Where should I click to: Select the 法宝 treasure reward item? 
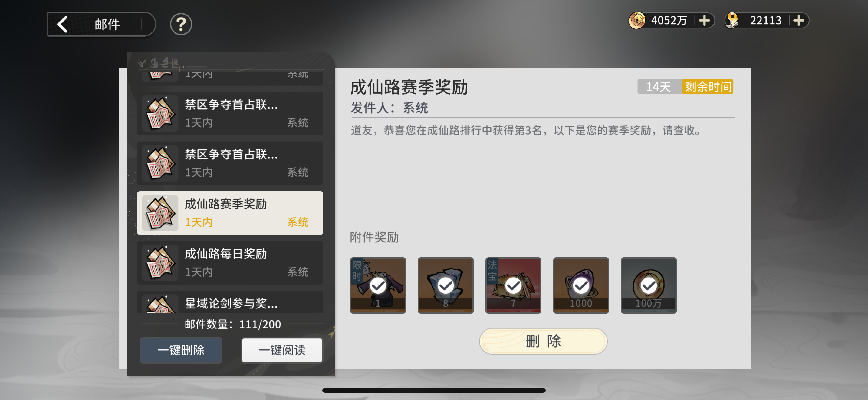click(x=513, y=285)
